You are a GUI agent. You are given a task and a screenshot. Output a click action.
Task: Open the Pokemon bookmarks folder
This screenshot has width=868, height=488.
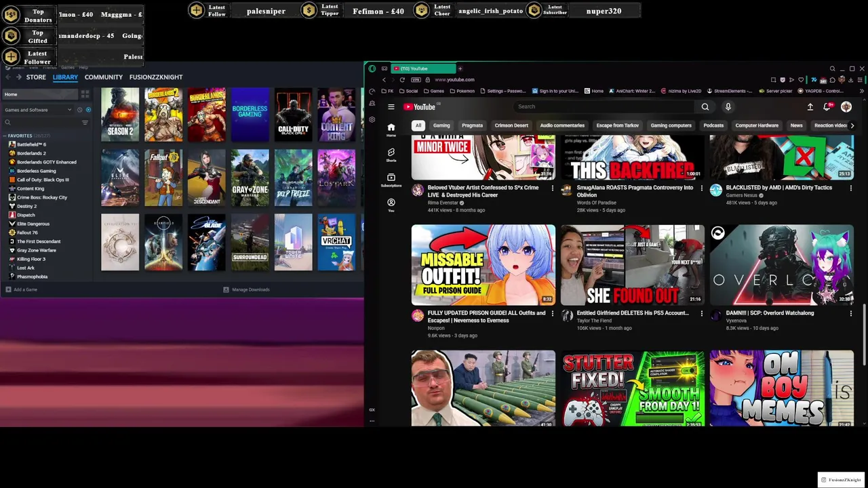(x=462, y=91)
